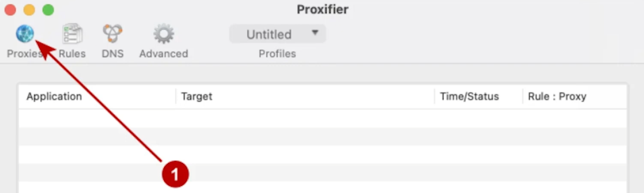Click the Profiles label
The height and width of the screenshot is (193, 644).
[x=277, y=54]
